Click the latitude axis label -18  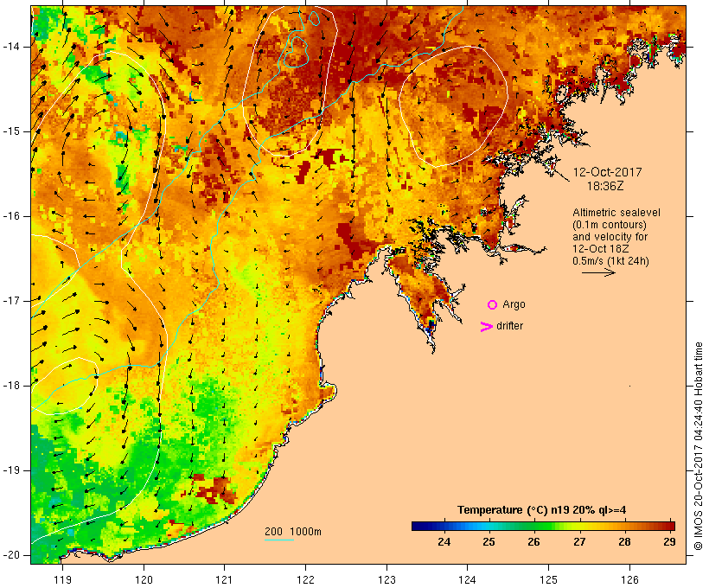(x=11, y=386)
